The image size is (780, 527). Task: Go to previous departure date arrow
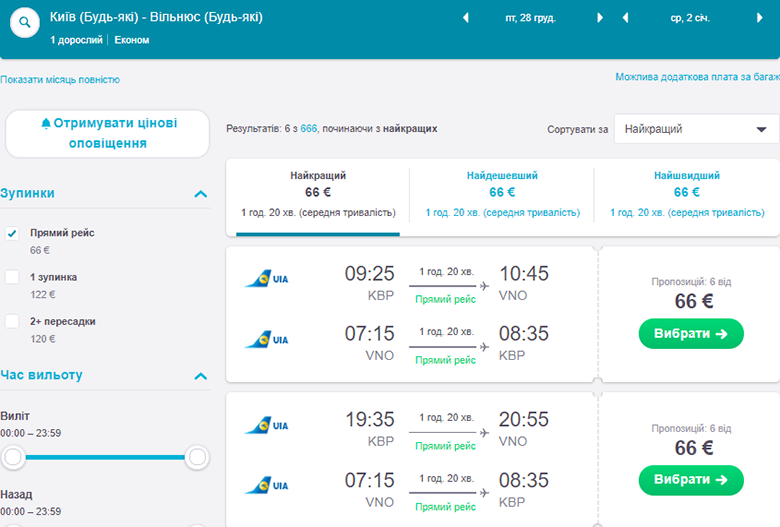pyautogui.click(x=465, y=18)
